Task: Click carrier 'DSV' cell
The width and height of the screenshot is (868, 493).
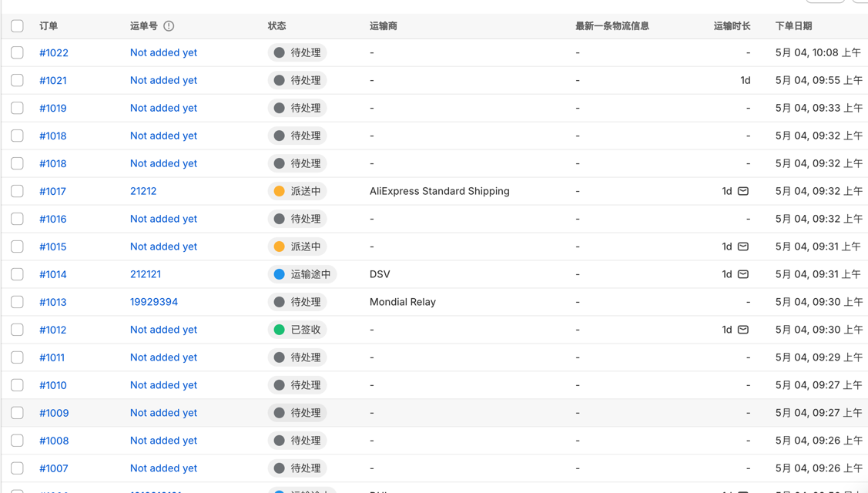Action: tap(380, 274)
